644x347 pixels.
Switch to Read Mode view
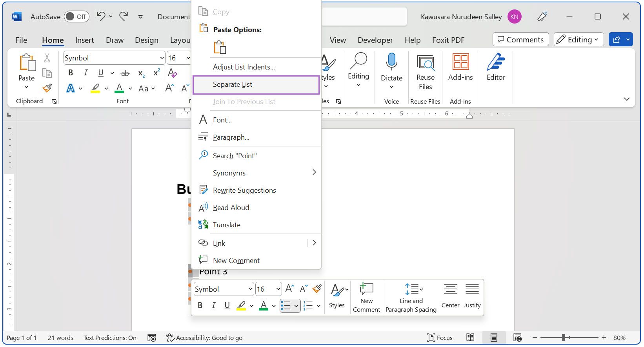470,338
